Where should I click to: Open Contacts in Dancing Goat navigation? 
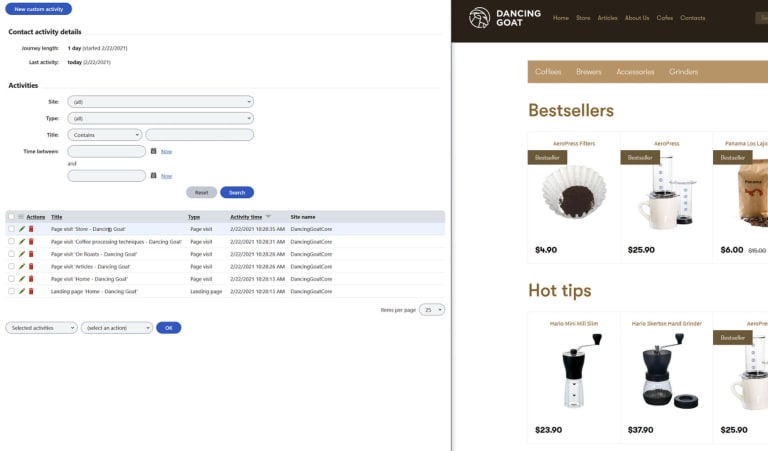click(693, 18)
